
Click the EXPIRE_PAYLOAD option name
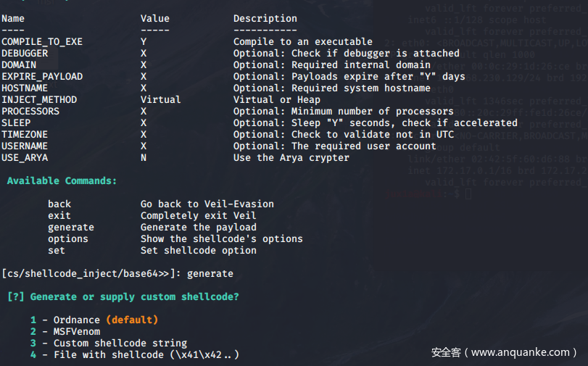click(x=42, y=77)
